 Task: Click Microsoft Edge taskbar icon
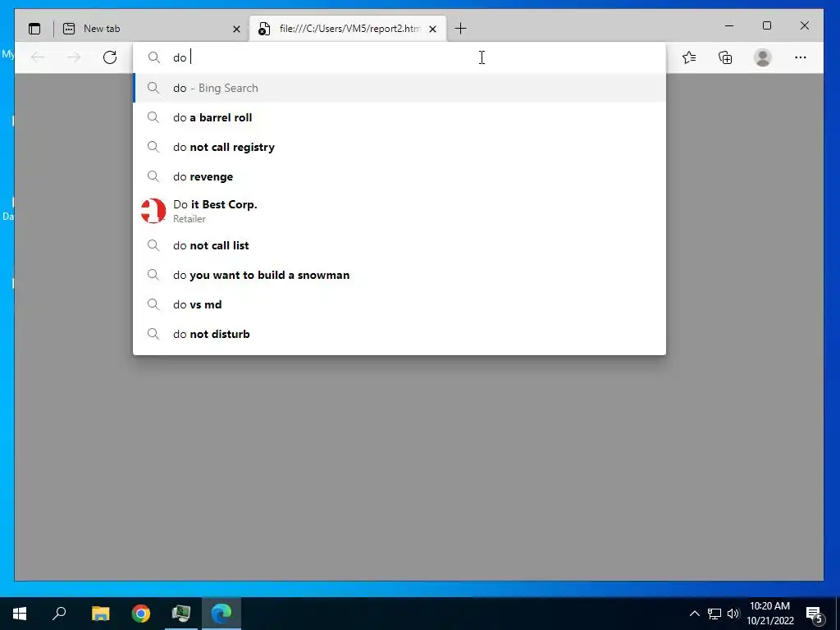tap(221, 614)
